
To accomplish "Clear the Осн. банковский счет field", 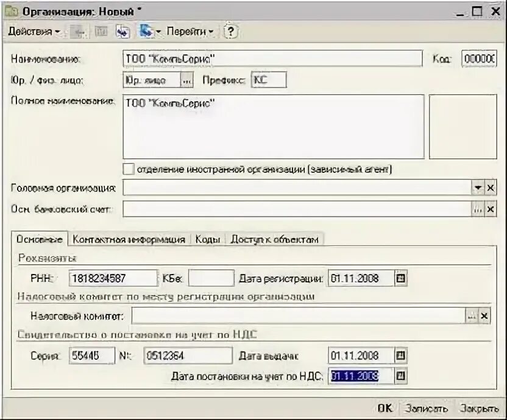I will point(491,209).
